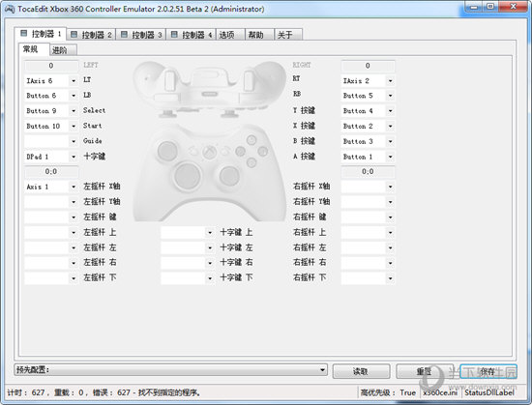Open the LB mapping dropdown (Button 6)
This screenshot has width=532, height=405.
point(51,96)
